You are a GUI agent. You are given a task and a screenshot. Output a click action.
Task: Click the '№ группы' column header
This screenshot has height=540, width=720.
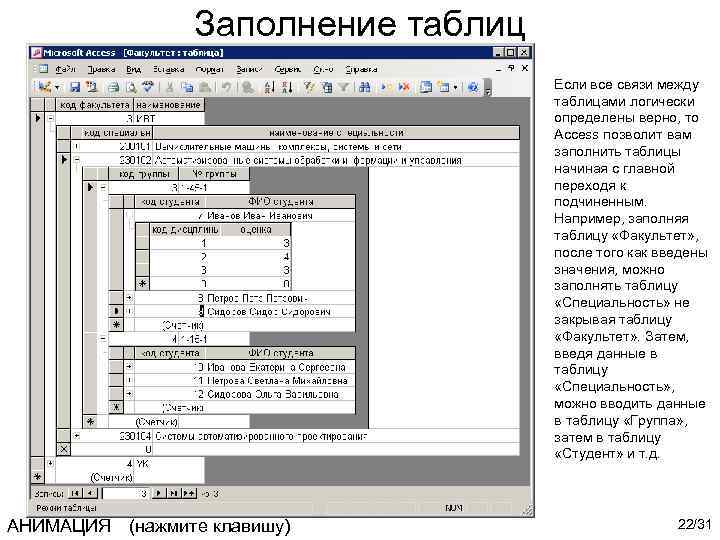point(214,174)
